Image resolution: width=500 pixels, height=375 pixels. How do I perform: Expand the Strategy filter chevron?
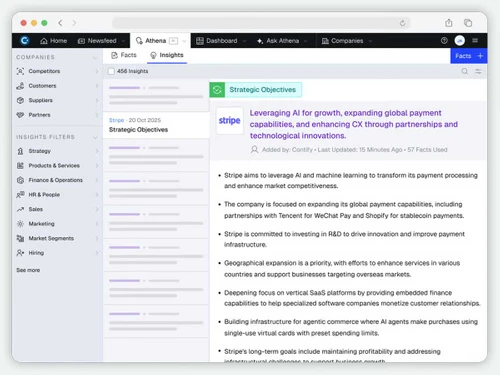(97, 151)
